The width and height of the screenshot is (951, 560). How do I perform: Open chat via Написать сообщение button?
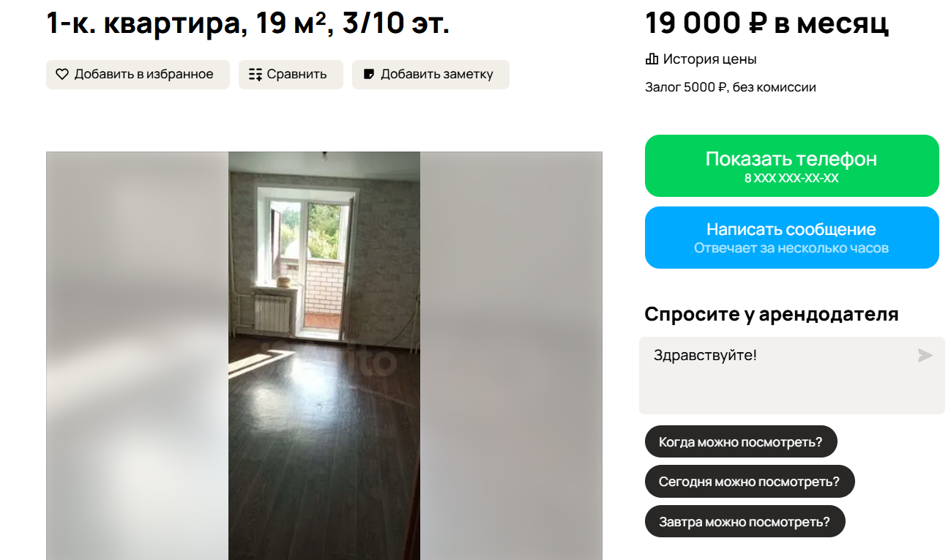791,237
